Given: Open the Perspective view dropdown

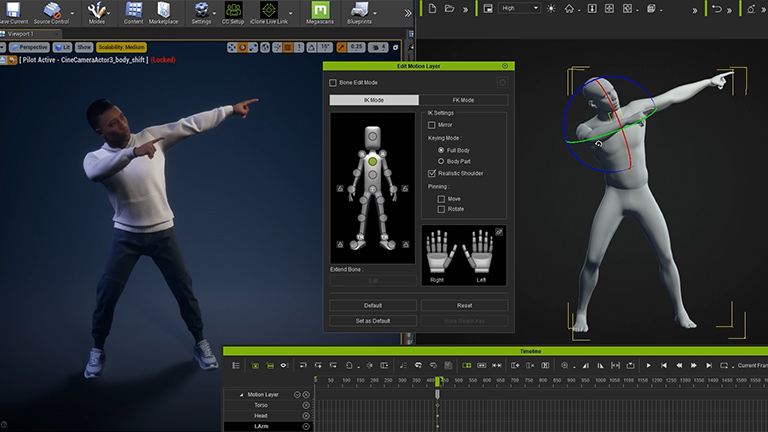Looking at the screenshot, I should click(x=29, y=47).
